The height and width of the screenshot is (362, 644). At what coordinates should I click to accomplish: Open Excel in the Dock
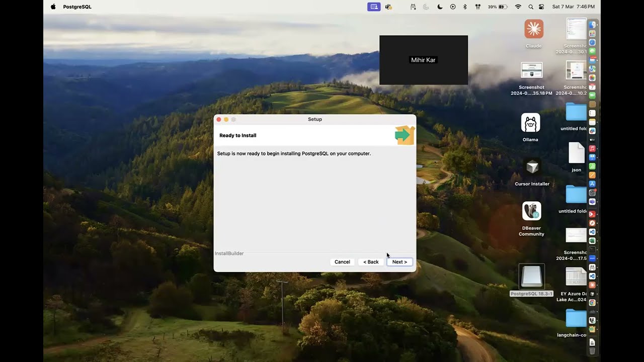click(x=592, y=241)
